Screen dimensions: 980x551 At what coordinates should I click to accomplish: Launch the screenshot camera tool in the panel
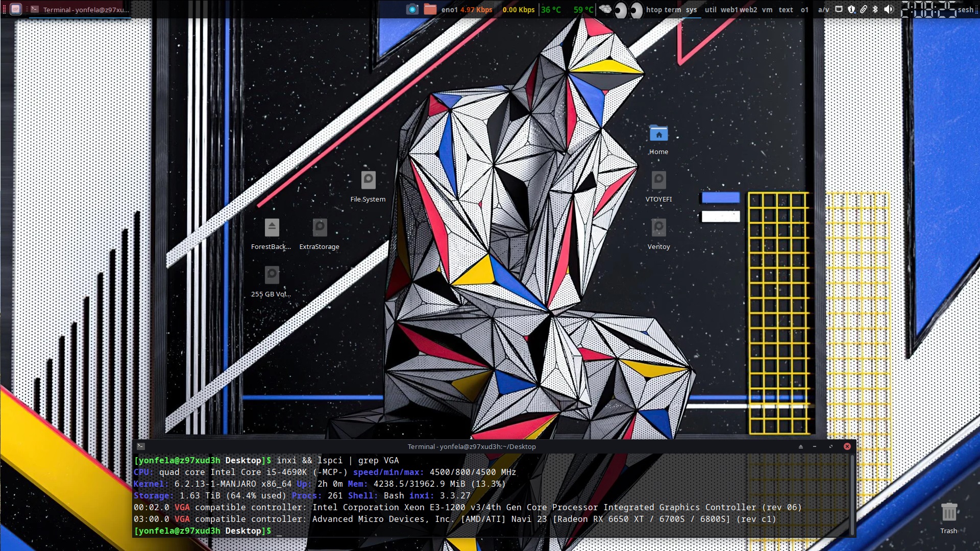412,9
